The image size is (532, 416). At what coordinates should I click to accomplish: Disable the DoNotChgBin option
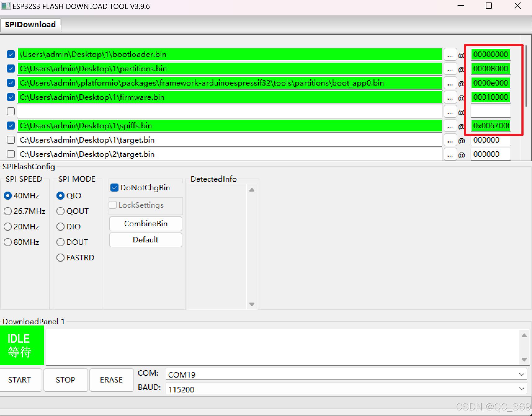pyautogui.click(x=114, y=188)
